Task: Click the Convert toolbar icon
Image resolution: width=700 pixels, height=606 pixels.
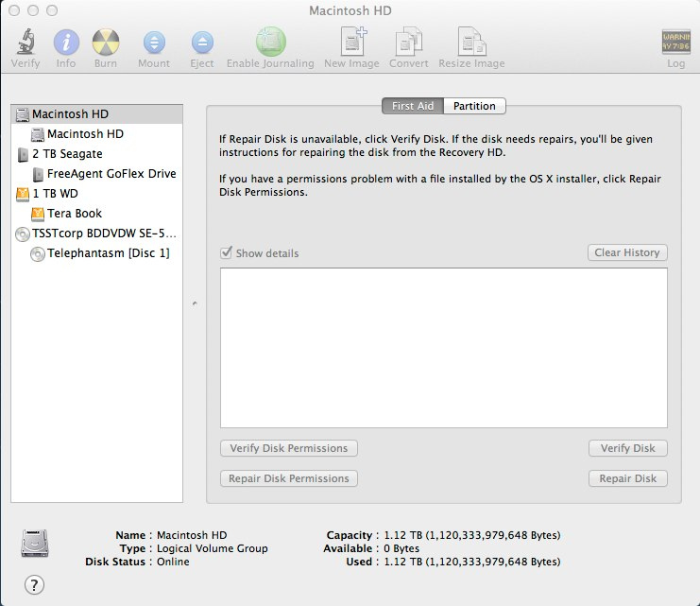Action: (408, 42)
